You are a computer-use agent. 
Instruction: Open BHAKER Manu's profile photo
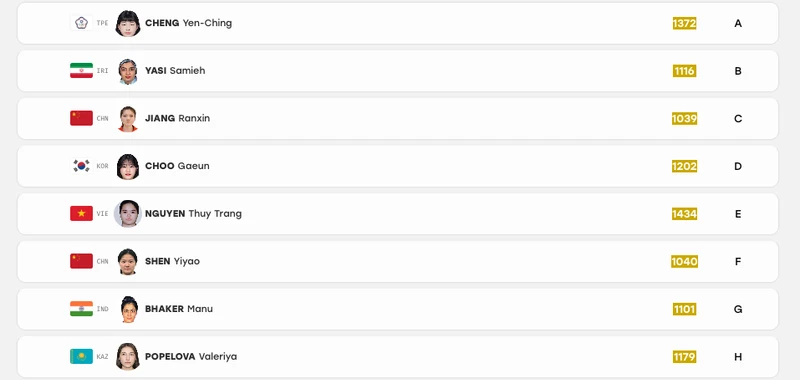coord(128,309)
